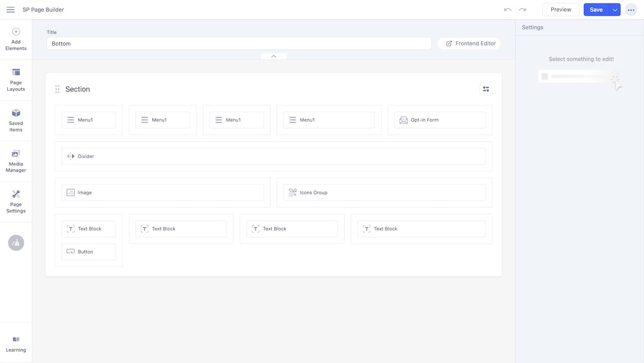This screenshot has width=644, height=363.
Task: Click the Title input field
Action: pos(238,44)
